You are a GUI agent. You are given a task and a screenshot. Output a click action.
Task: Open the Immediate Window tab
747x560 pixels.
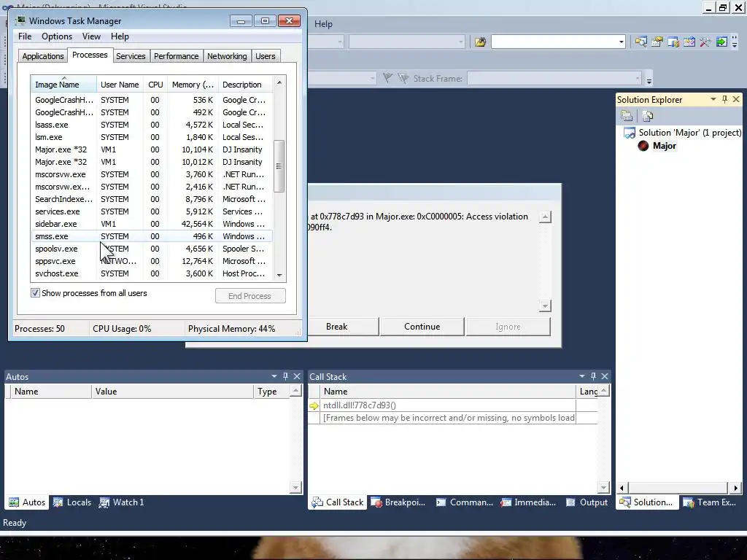528,502
